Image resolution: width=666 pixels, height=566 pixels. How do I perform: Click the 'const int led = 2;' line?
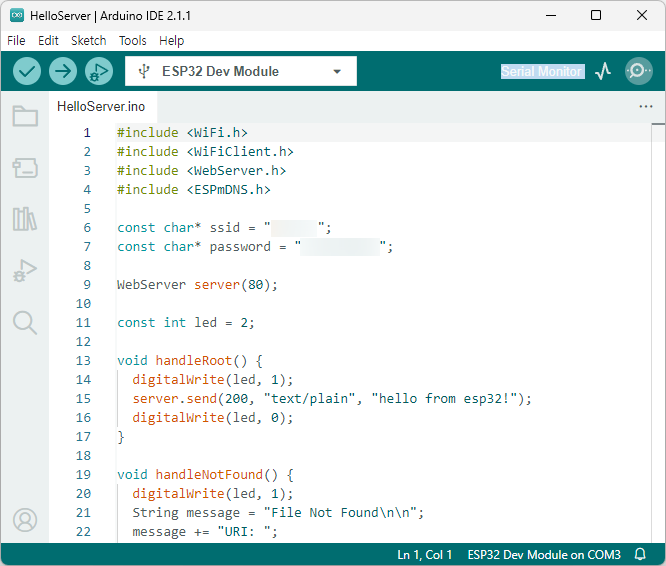pyautogui.click(x=186, y=323)
